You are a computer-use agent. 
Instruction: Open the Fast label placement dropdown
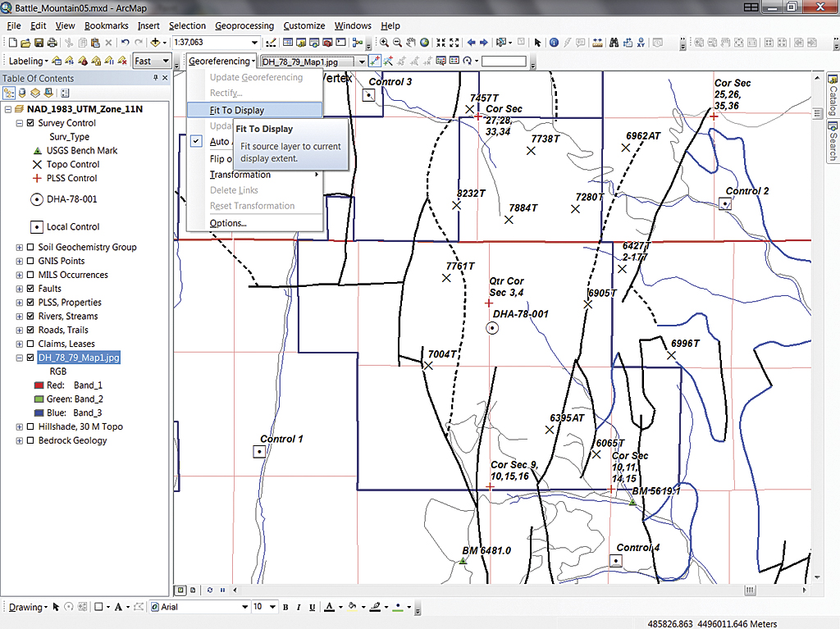pyautogui.click(x=166, y=61)
